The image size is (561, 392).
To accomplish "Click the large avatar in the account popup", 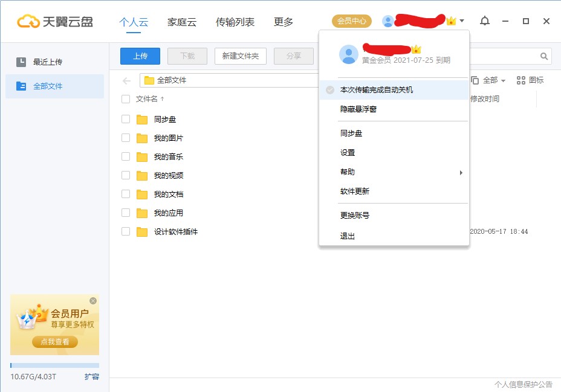I will click(x=348, y=54).
